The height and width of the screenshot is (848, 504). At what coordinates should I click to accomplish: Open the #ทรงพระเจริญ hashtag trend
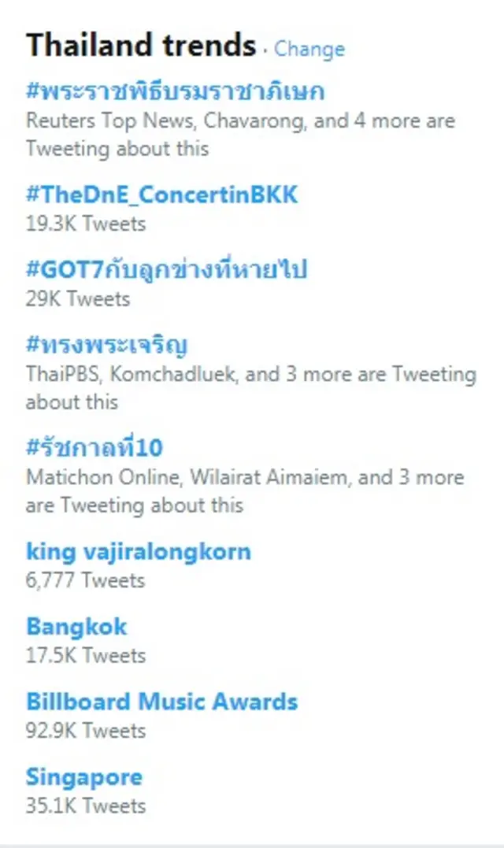(106, 345)
